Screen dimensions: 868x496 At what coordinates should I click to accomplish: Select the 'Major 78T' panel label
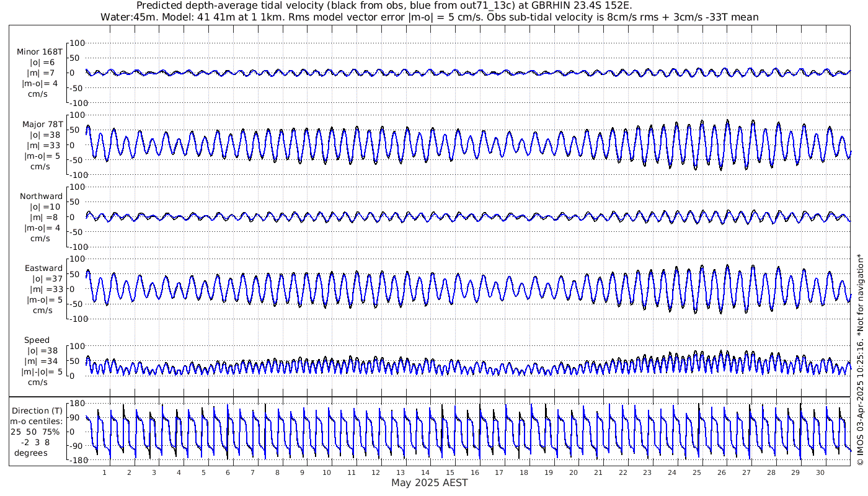(42, 124)
